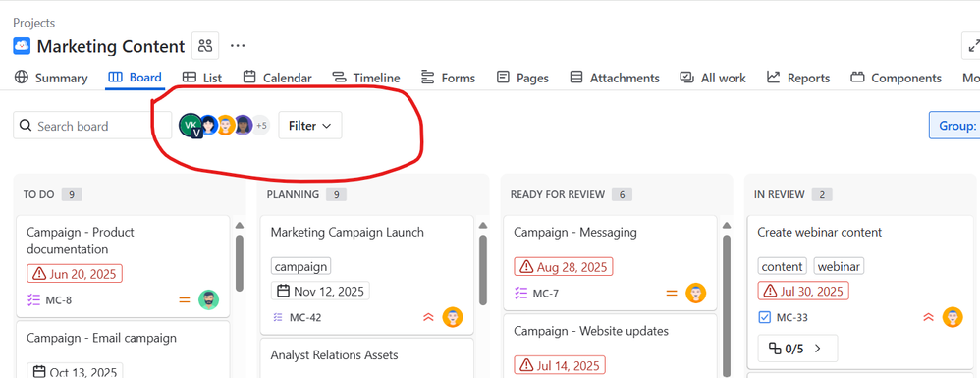Open the List tab
The image size is (980, 378).
click(x=202, y=78)
